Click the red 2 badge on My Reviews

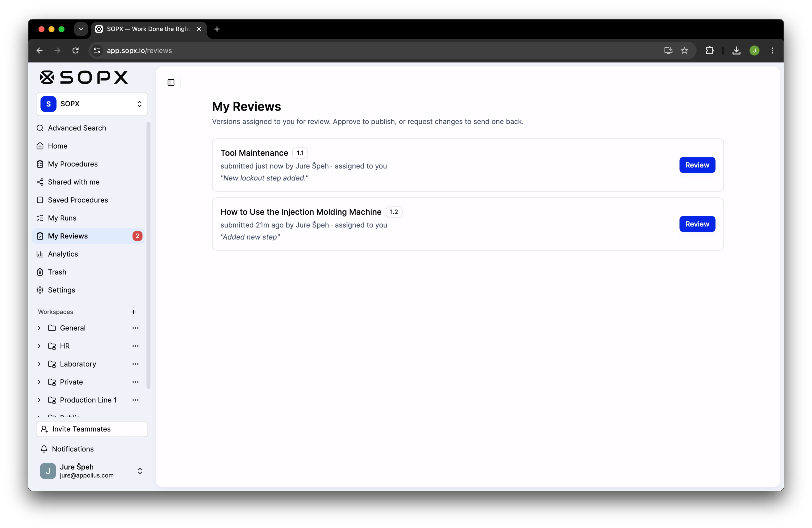(137, 236)
